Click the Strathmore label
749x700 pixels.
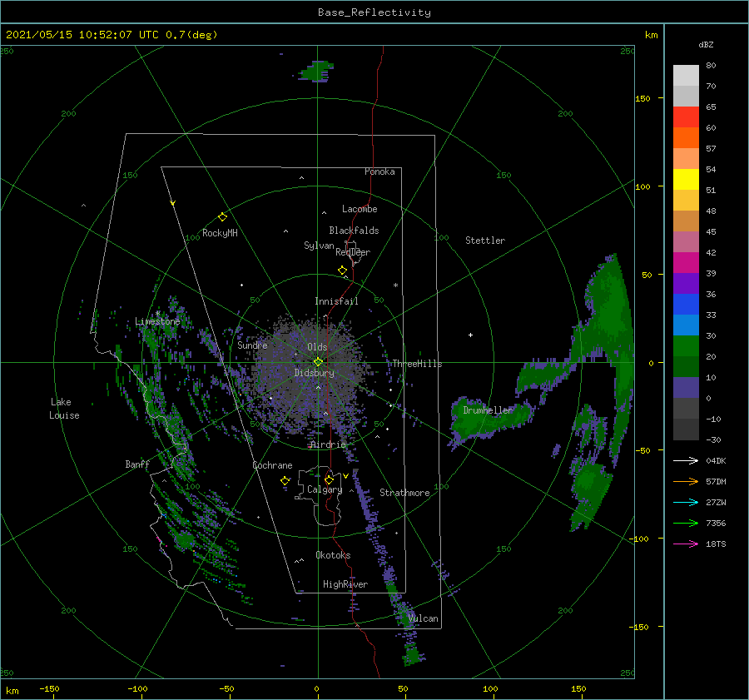point(404,493)
